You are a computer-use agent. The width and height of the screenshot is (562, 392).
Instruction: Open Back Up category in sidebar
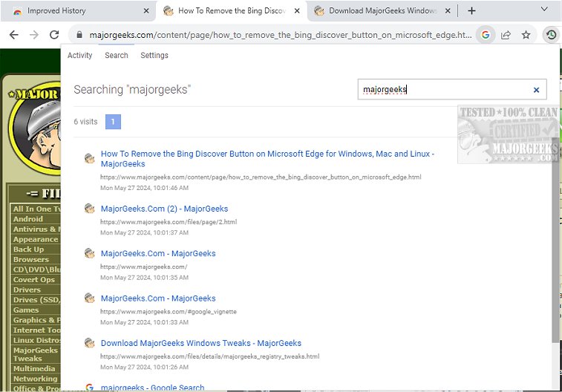28,249
